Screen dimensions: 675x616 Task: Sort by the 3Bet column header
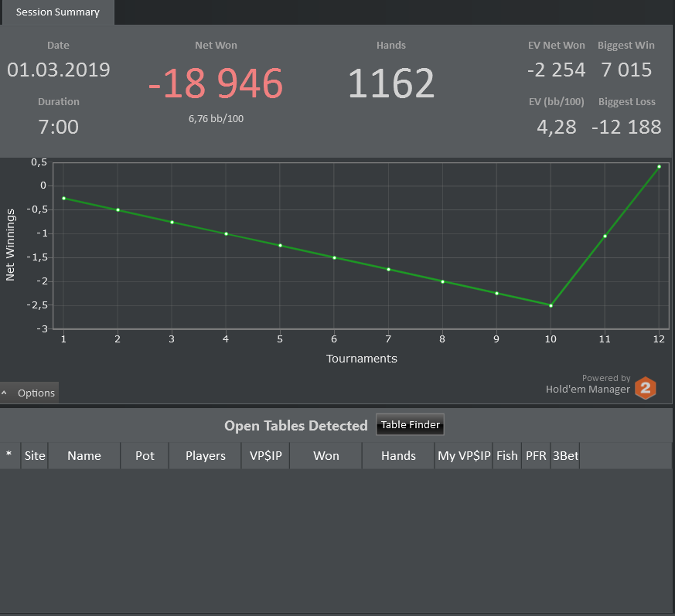pos(565,455)
